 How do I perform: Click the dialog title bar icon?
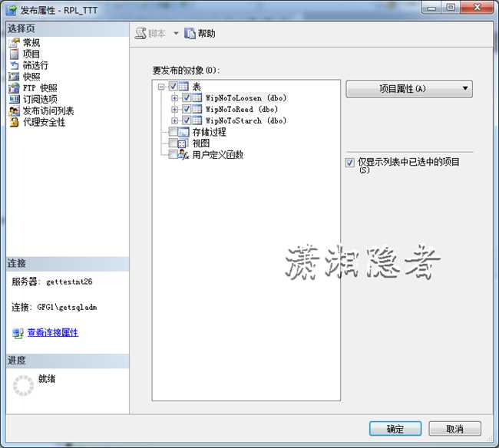pyautogui.click(x=12, y=11)
